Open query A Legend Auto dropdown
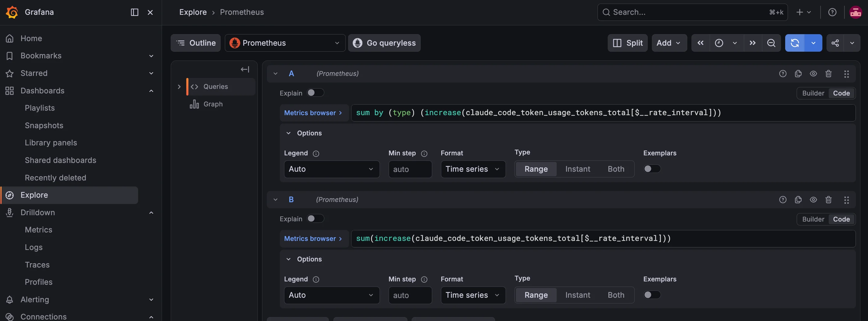This screenshot has width=868, height=321. tap(332, 169)
